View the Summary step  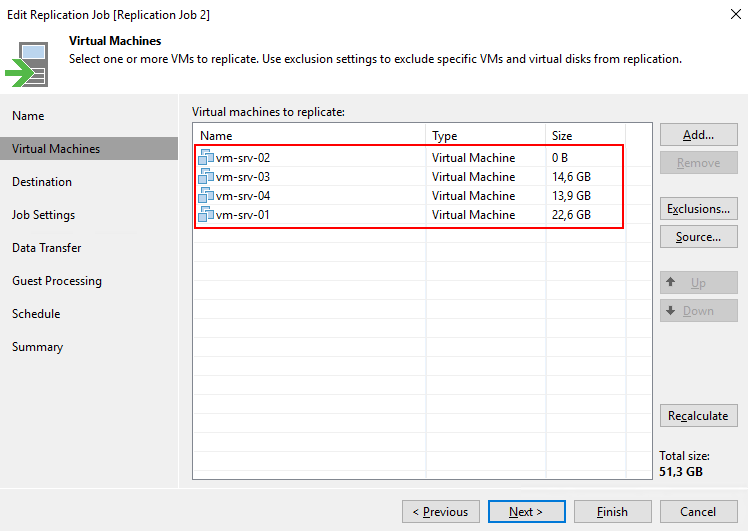(x=37, y=347)
